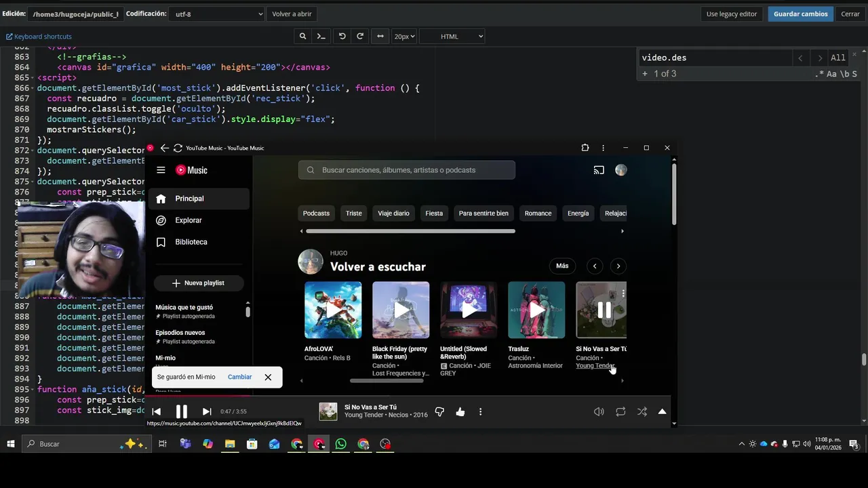Expand the now playing panel arrow
The image size is (868, 488).
point(663,411)
